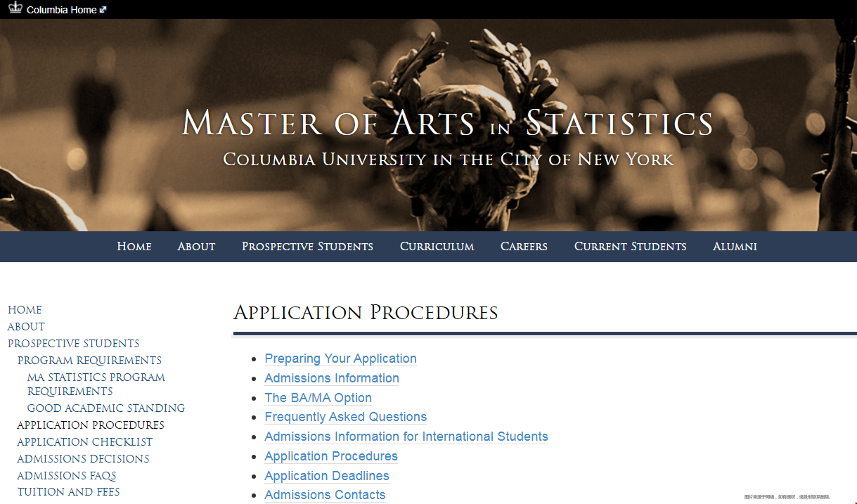857x504 pixels.
Task: Click the Application Procedures link in the bullet list
Action: click(331, 456)
